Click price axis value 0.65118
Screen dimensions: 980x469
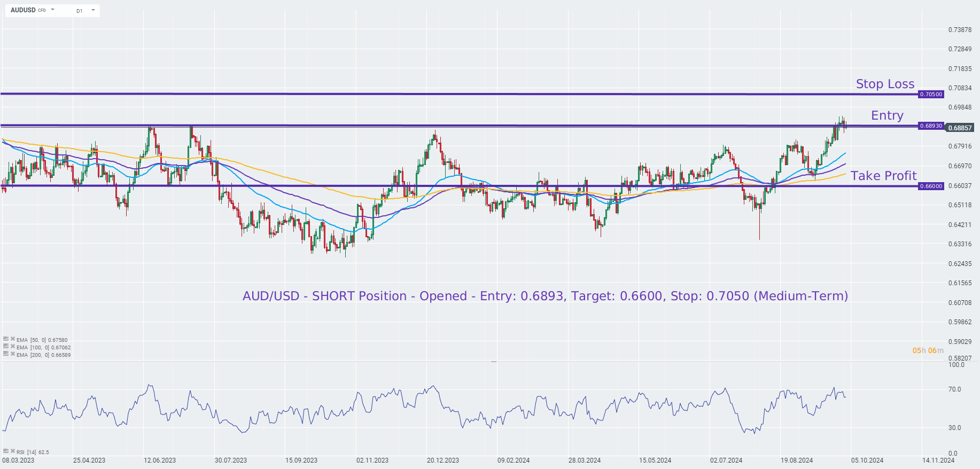[x=960, y=205]
